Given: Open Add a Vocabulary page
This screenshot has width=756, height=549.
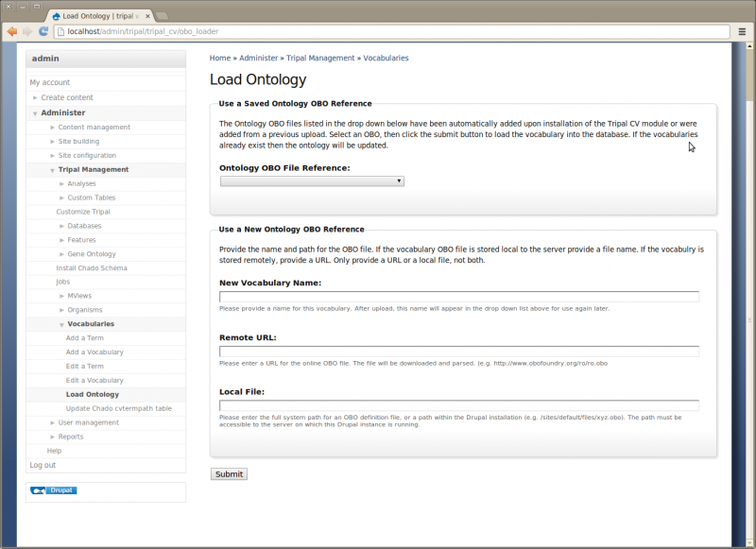Looking at the screenshot, I should tap(94, 352).
